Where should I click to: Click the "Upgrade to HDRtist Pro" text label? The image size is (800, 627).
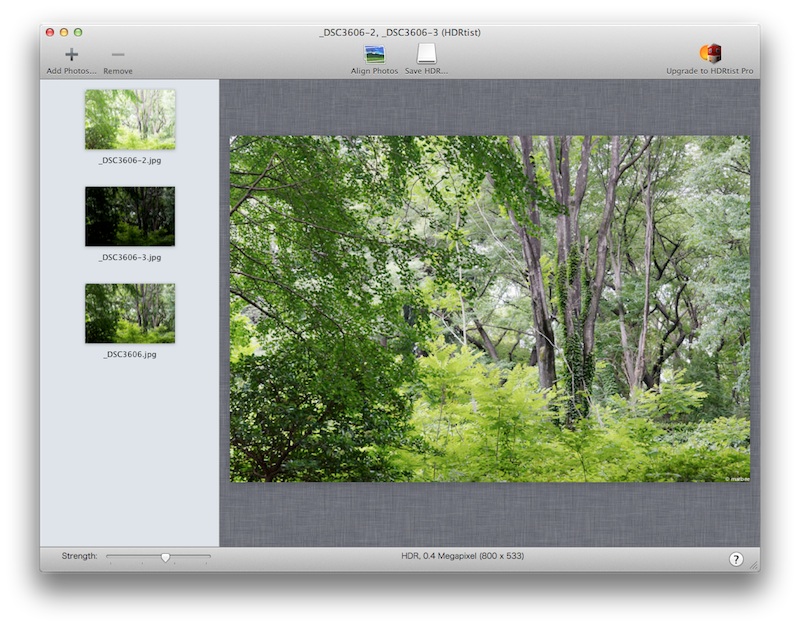click(710, 71)
